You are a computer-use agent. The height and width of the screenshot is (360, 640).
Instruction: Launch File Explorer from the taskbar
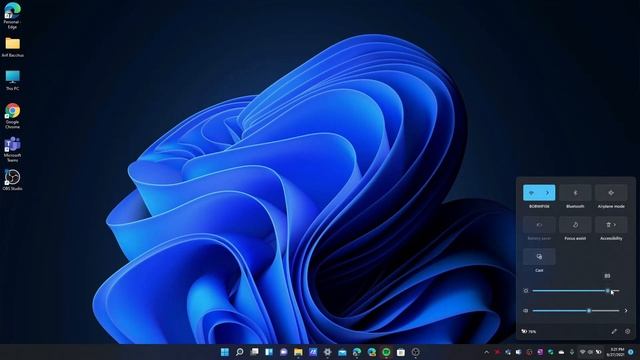pos(298,352)
